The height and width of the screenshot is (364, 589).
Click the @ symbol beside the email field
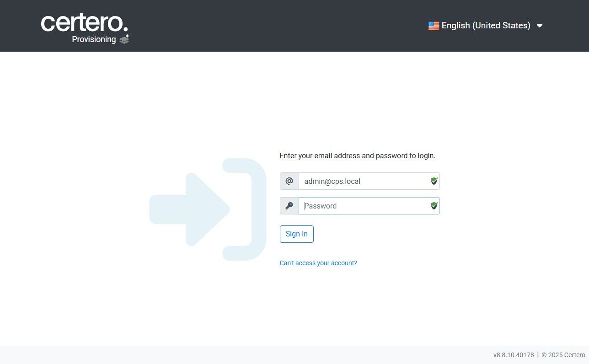click(x=289, y=181)
